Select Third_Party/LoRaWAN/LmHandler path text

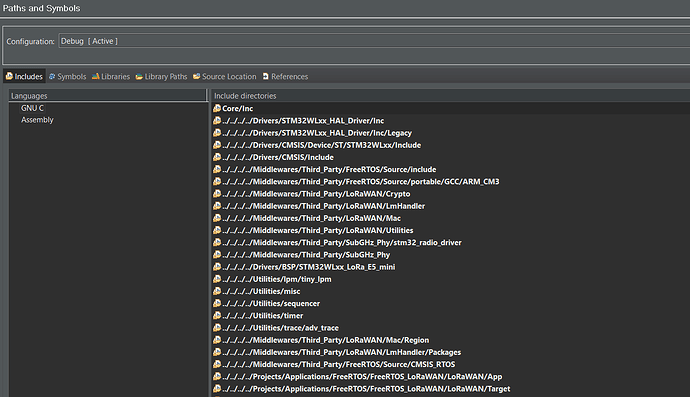tap(323, 206)
